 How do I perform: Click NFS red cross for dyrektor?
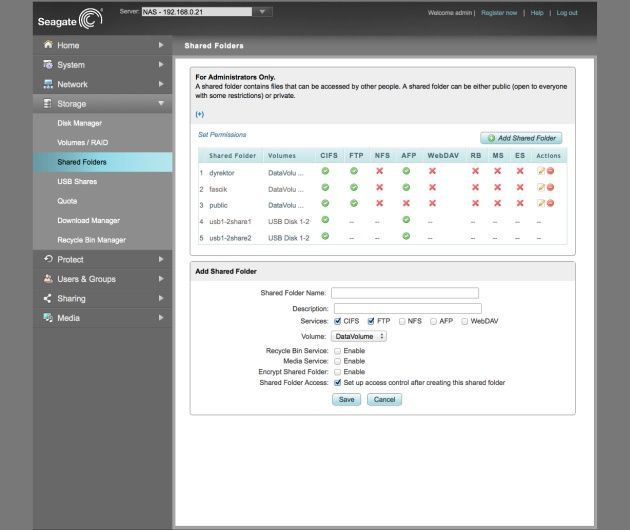point(379,171)
